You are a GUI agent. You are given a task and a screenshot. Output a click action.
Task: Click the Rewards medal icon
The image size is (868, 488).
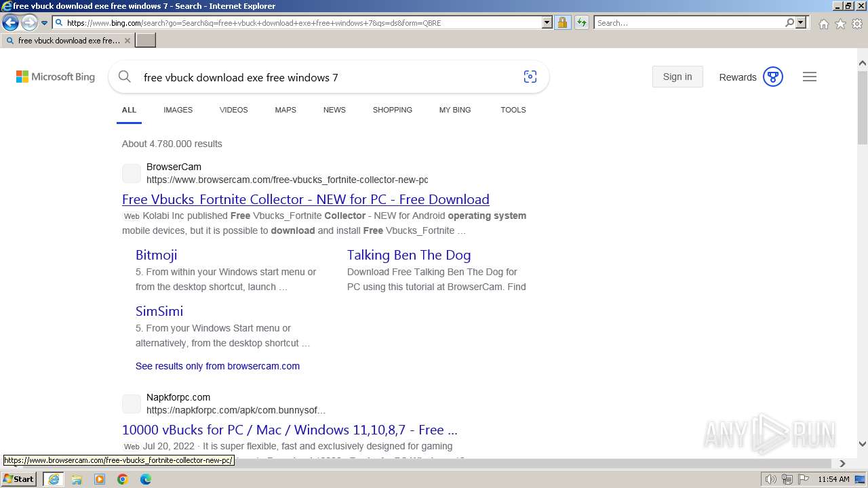[x=773, y=77]
